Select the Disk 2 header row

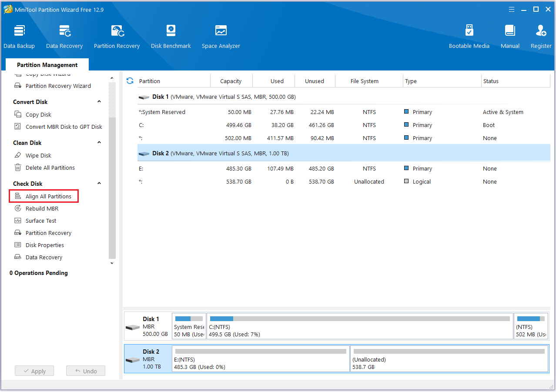[344, 153]
